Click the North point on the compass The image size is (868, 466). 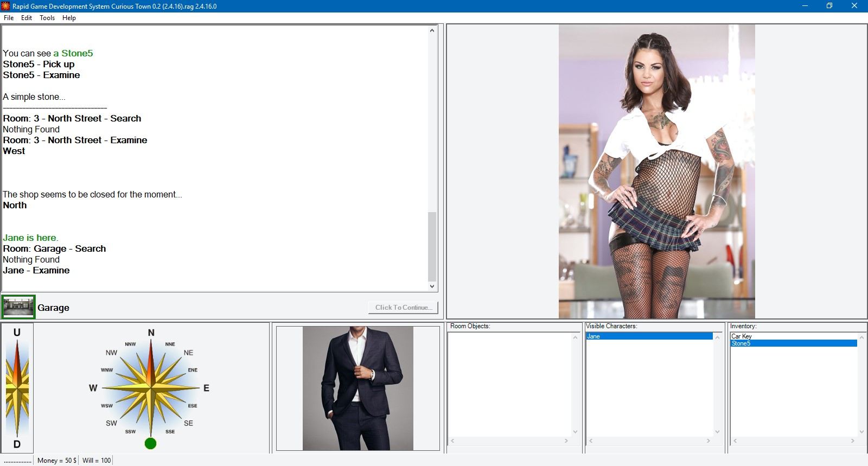click(x=151, y=333)
